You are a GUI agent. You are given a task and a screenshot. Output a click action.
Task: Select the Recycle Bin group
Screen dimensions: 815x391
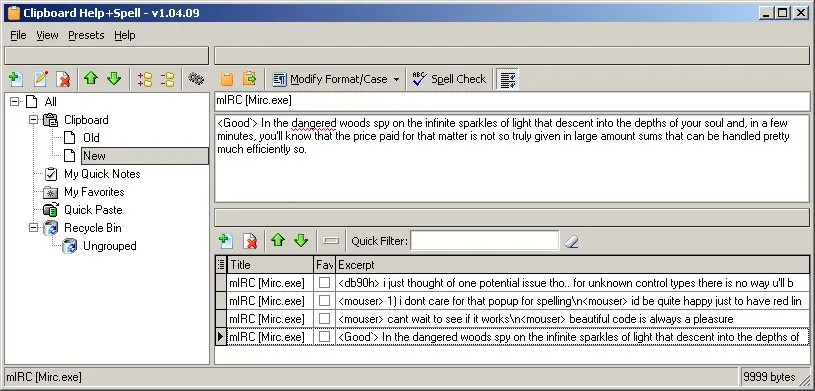click(93, 228)
